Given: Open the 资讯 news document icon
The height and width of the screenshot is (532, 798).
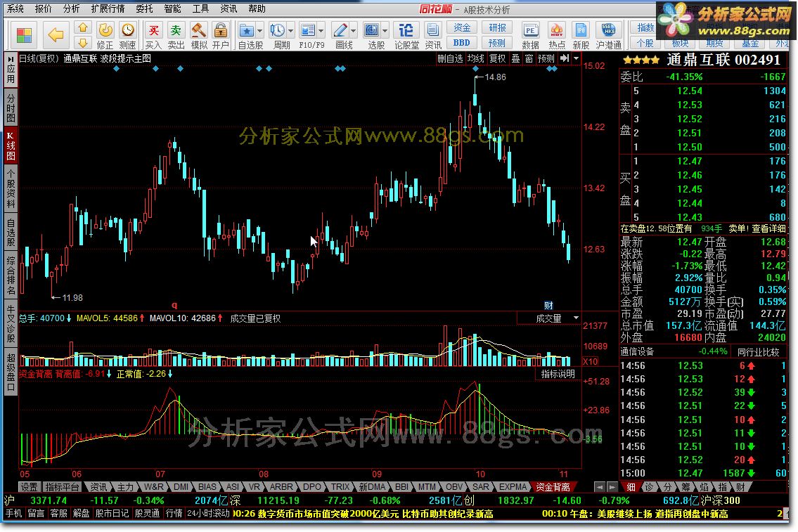Looking at the screenshot, I should click(x=433, y=30).
